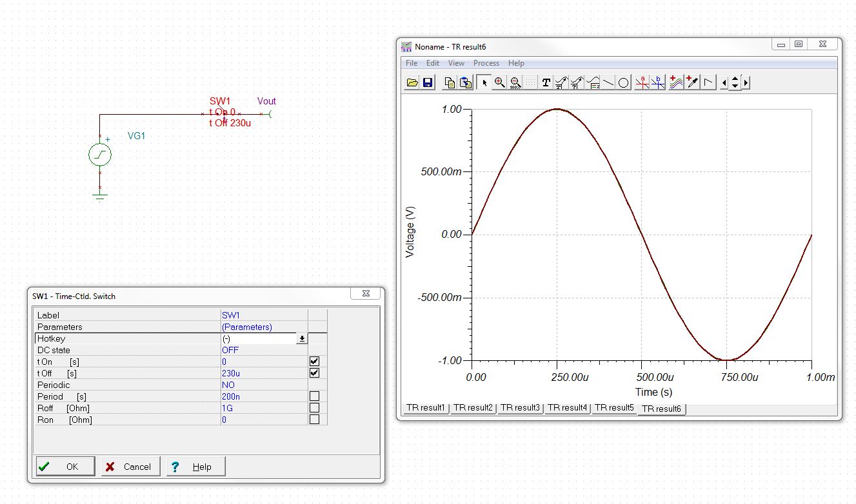Cancel the SW1 switch dialog
Image resolution: width=856 pixels, height=504 pixels.
tap(130, 466)
